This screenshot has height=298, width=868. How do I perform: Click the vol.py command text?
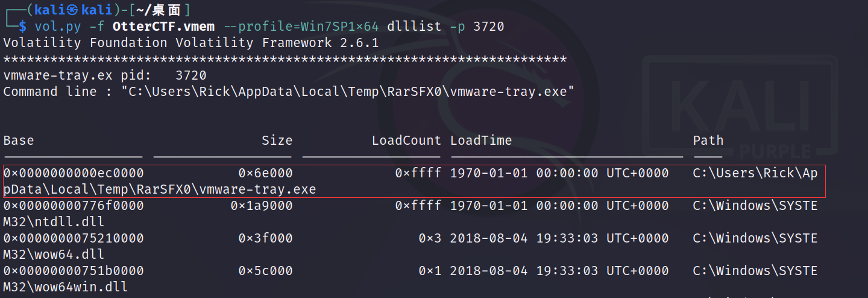[x=58, y=26]
